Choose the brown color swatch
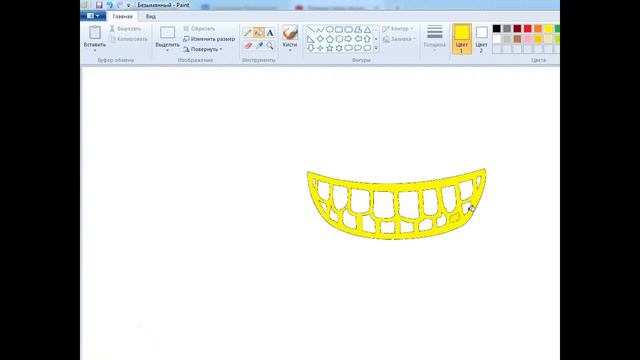The image size is (640, 360). [517, 39]
